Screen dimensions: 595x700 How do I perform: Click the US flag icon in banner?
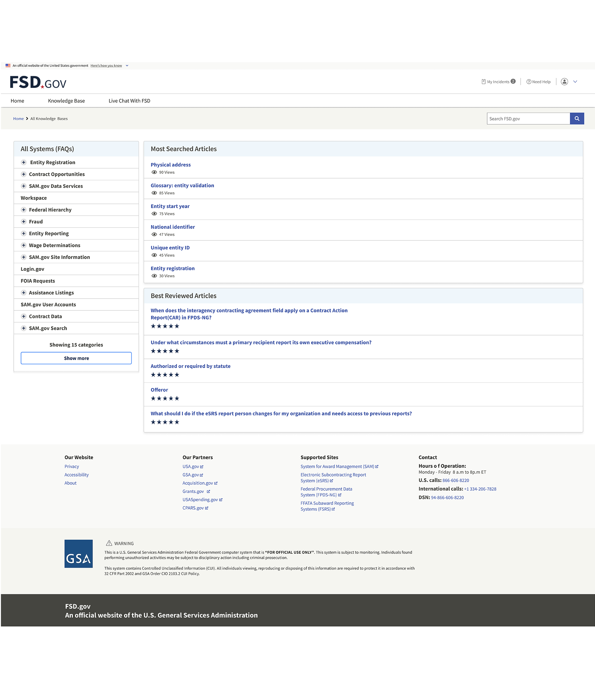(8, 65)
